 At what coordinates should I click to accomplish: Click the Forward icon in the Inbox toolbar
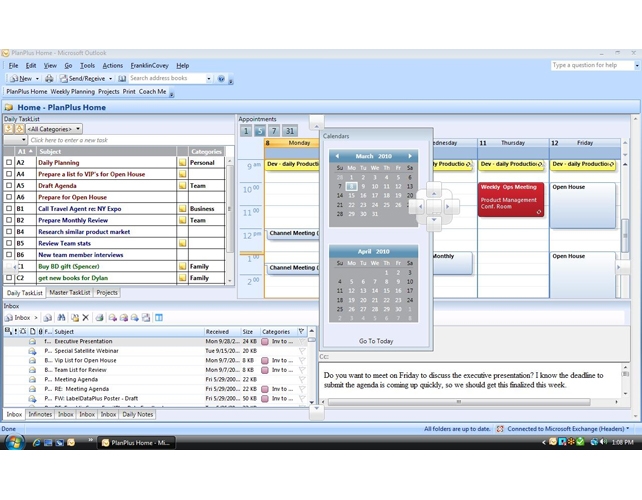tap(135, 317)
